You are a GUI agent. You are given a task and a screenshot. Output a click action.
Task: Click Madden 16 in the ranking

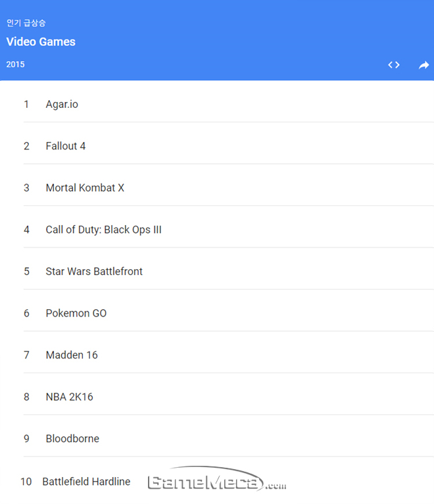click(72, 355)
